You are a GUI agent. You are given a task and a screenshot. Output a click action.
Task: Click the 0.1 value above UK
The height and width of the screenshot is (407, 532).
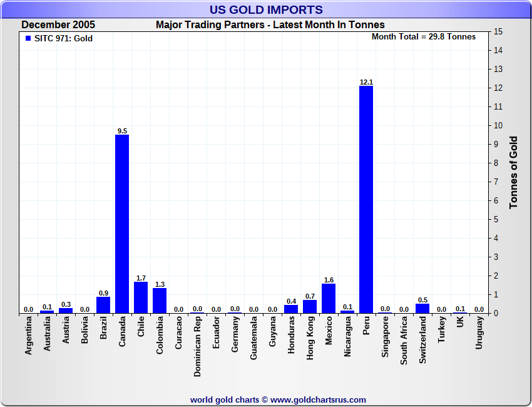[461, 309]
